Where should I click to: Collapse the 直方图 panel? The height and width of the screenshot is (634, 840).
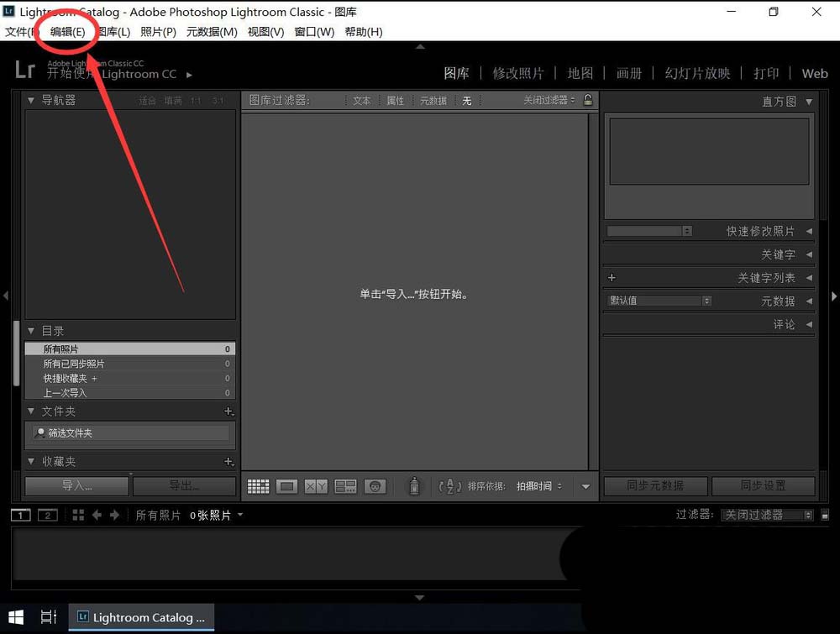click(x=809, y=102)
